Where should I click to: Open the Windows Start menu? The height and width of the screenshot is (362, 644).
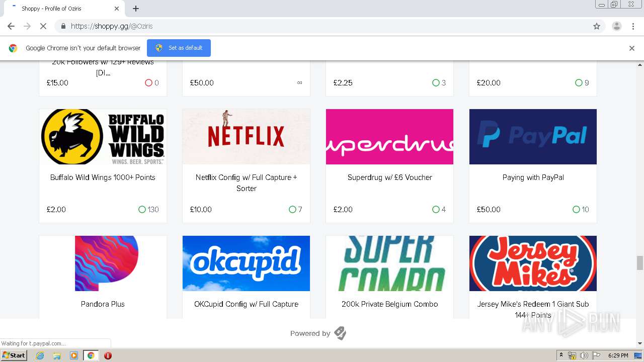click(x=14, y=355)
